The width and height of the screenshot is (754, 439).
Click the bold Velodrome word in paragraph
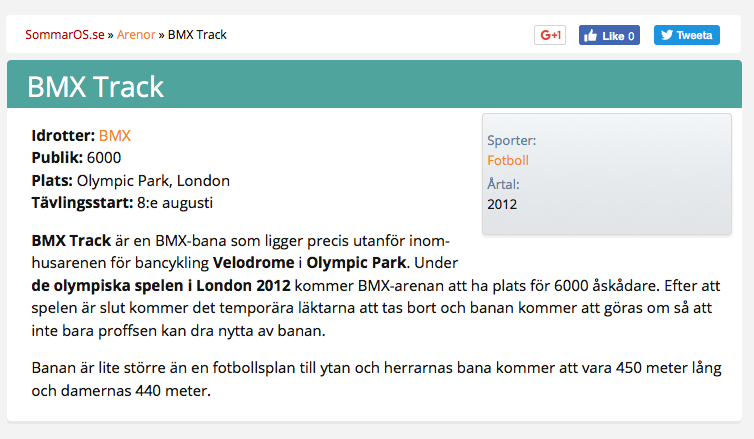click(x=253, y=263)
